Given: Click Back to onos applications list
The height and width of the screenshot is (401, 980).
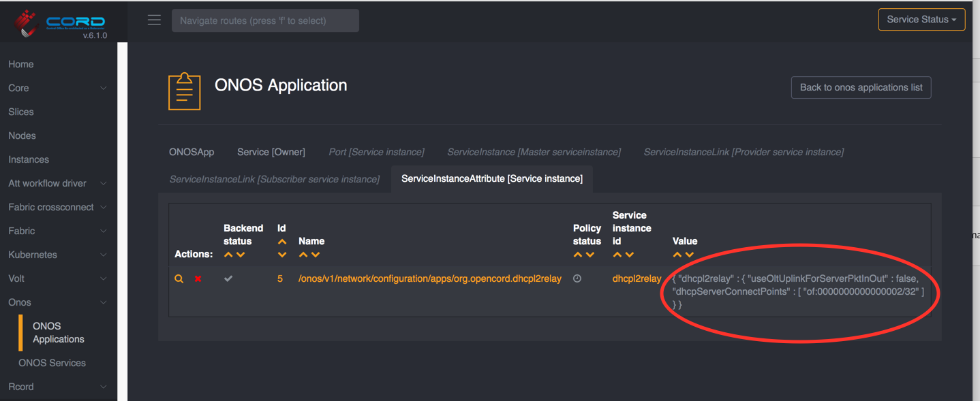Looking at the screenshot, I should click(861, 87).
